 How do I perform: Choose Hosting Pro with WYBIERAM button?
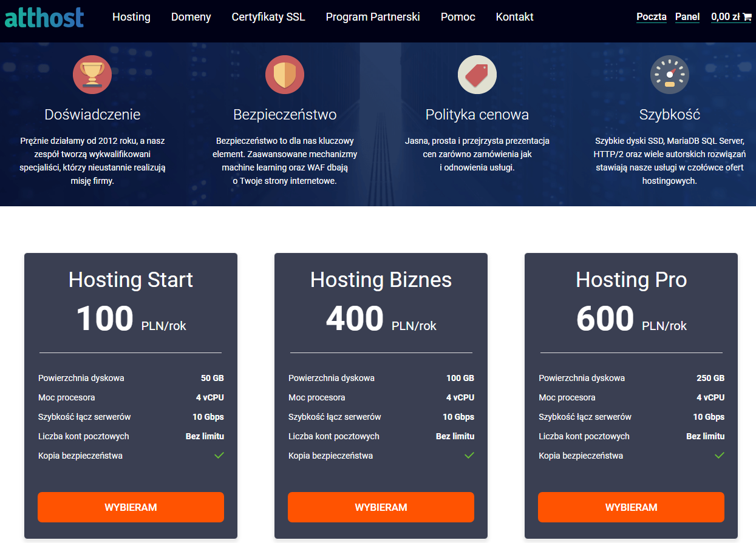coord(631,507)
